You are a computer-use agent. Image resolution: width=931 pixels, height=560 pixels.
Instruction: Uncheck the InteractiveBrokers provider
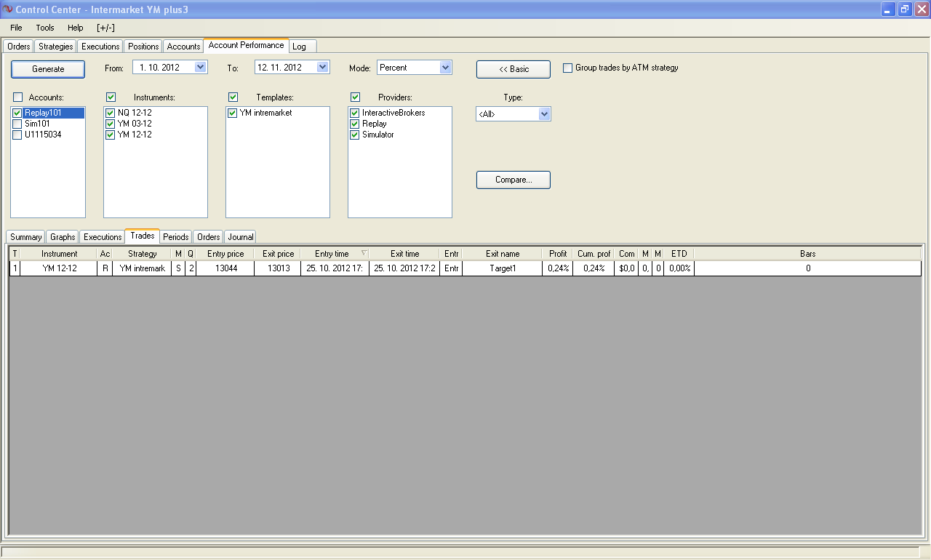pos(354,113)
